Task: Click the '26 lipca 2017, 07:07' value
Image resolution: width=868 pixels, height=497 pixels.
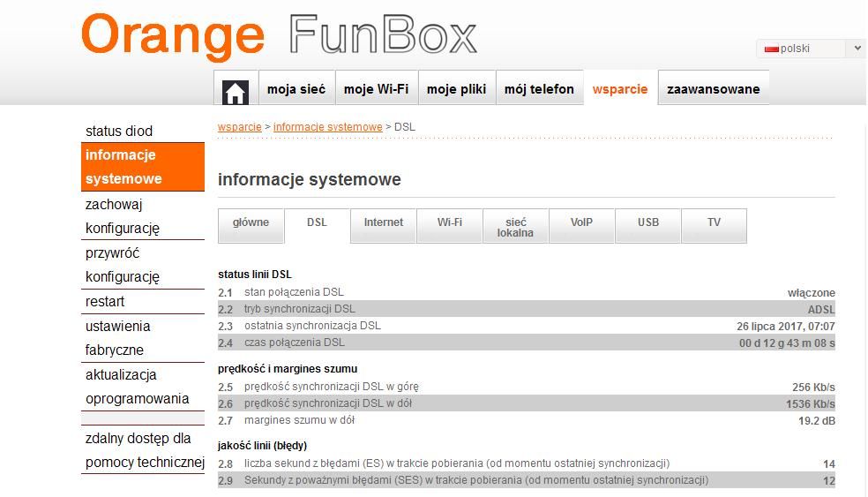Action: [785, 327]
